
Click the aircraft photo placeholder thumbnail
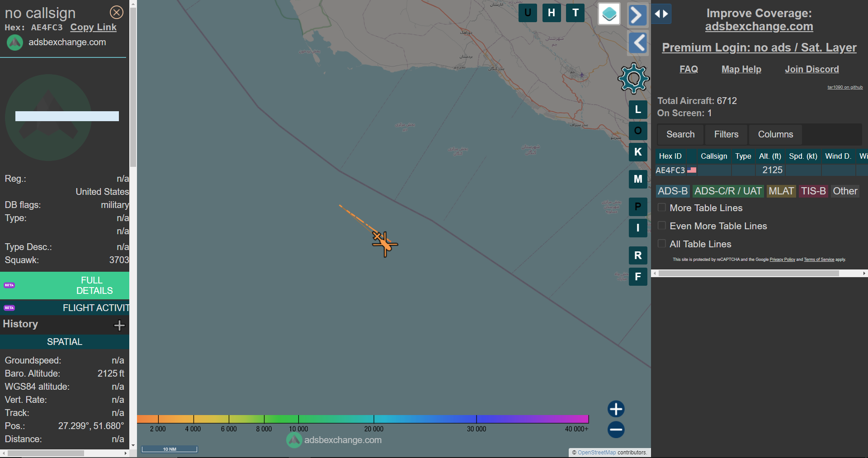point(48,118)
